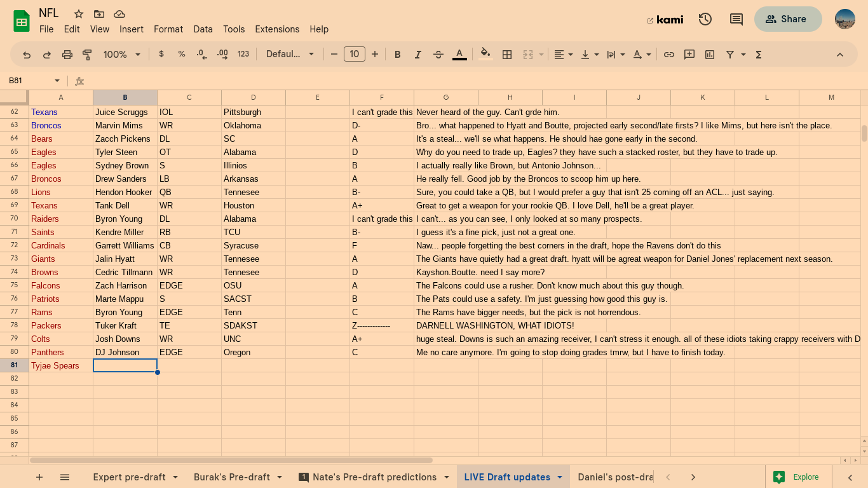The image size is (868, 488).
Task: Activate the paint format tool
Action: (88, 55)
